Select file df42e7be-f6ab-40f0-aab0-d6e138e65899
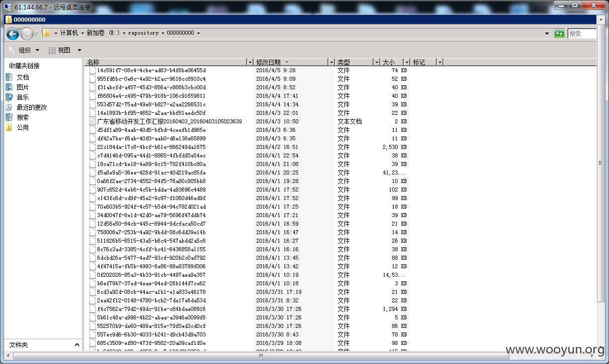The width and height of the screenshot is (609, 364). 151,138
